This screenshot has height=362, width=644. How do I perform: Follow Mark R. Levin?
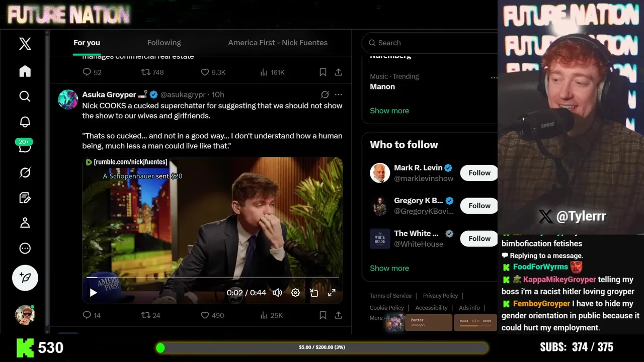(479, 172)
